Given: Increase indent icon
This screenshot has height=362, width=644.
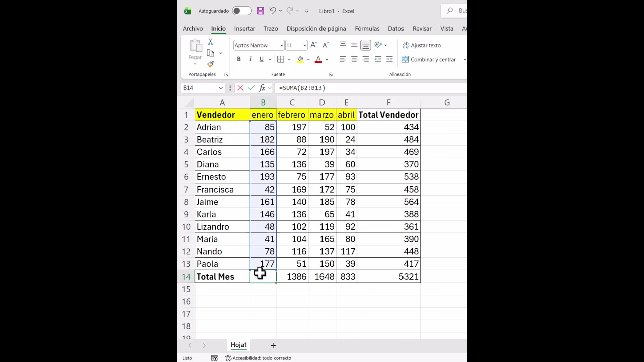Looking at the screenshot, I should 389,59.
